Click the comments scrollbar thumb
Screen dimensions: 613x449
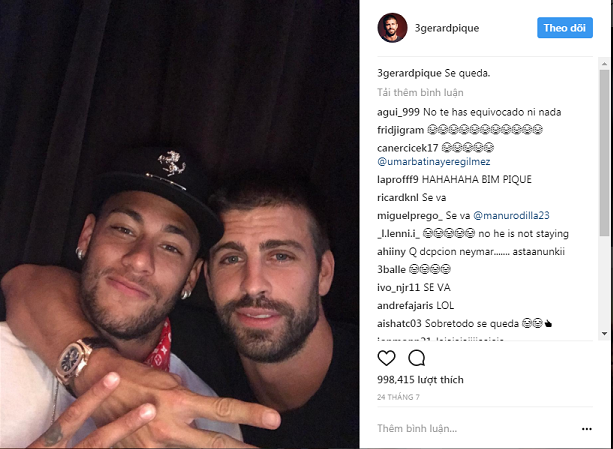point(604,152)
